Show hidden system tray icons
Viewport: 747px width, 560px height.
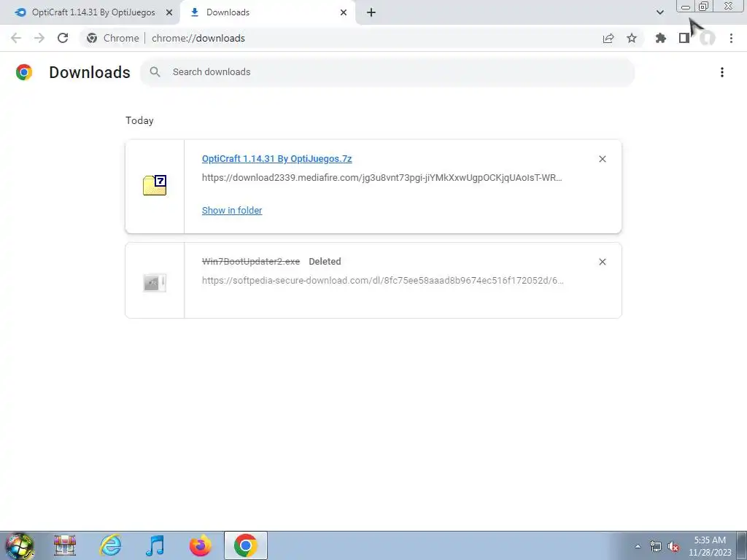638,546
